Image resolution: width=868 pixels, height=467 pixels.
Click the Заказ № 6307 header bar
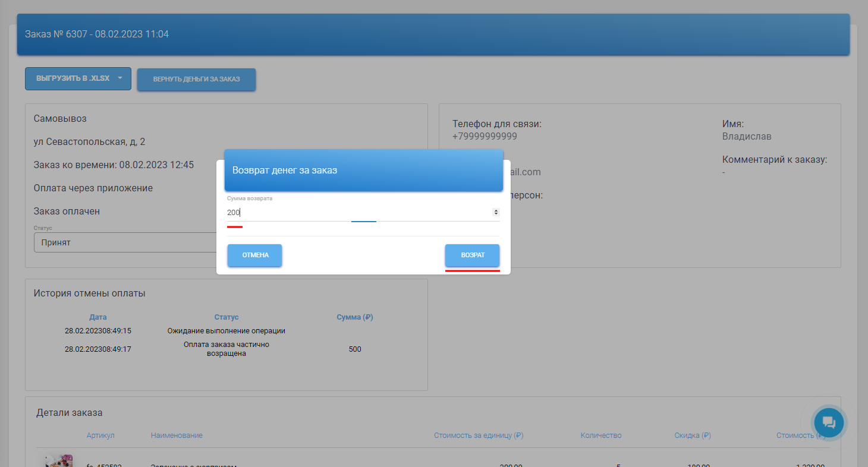(x=433, y=34)
